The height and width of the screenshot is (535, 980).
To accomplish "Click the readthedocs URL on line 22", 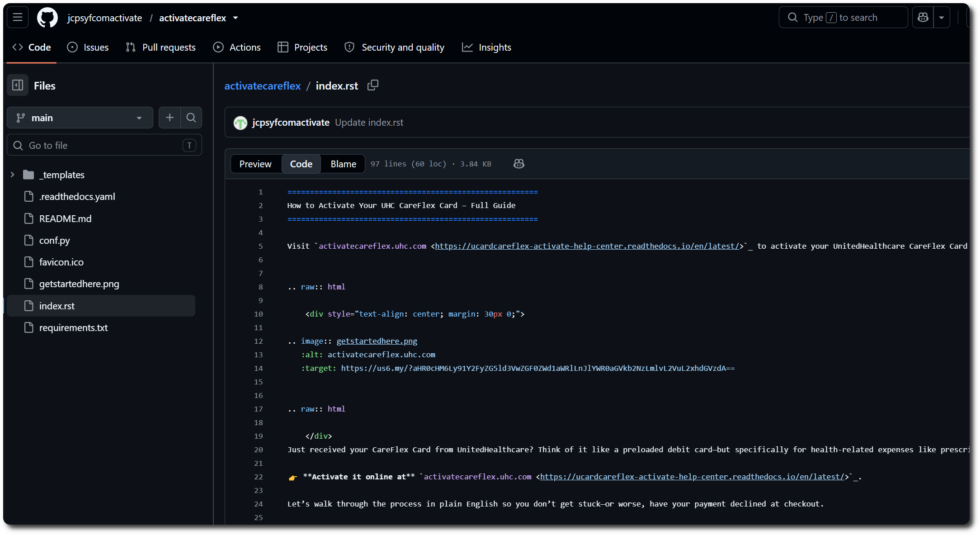I will 692,477.
